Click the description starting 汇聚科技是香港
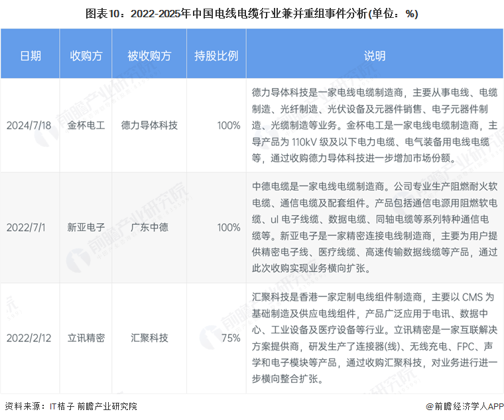Screen dimensions: 504x420 coord(375,338)
